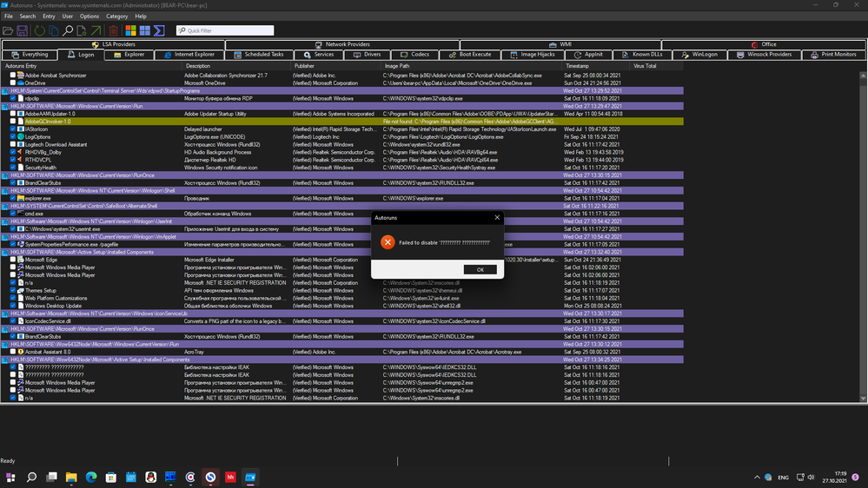Screen dimensions: 868x488
Task: Click OK in the Autoruns error dialog
Action: pos(480,269)
